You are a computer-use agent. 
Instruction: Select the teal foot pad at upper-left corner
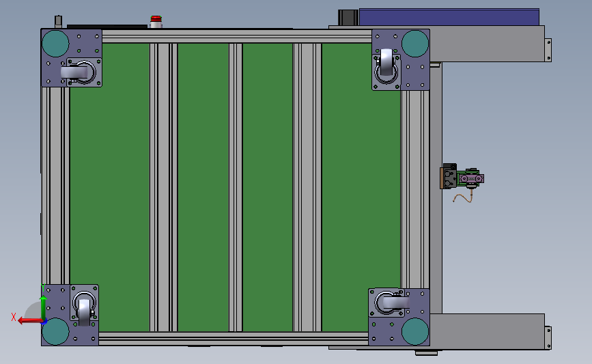coord(55,44)
